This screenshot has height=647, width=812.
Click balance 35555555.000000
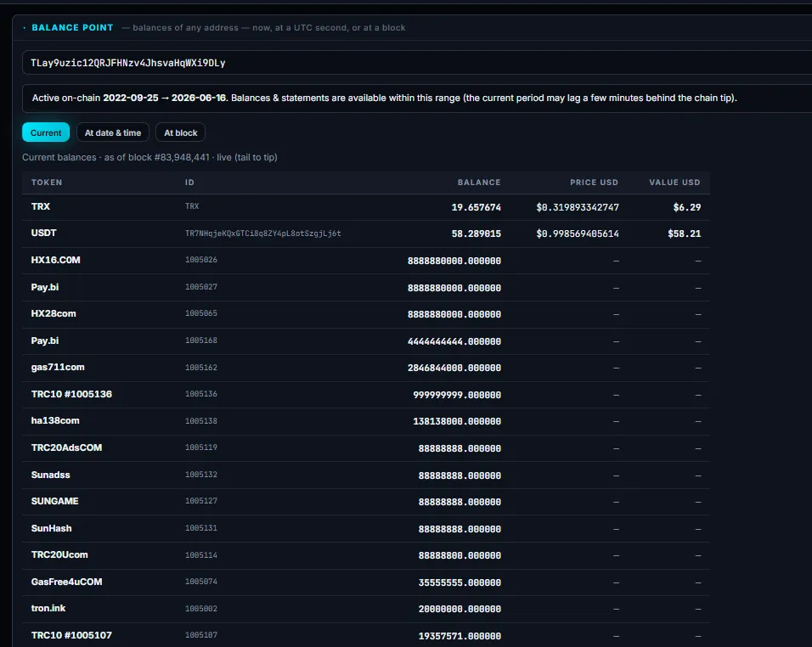[460, 582]
